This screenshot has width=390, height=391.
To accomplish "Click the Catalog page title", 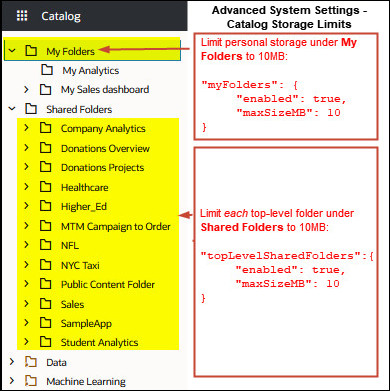I will 61,16.
